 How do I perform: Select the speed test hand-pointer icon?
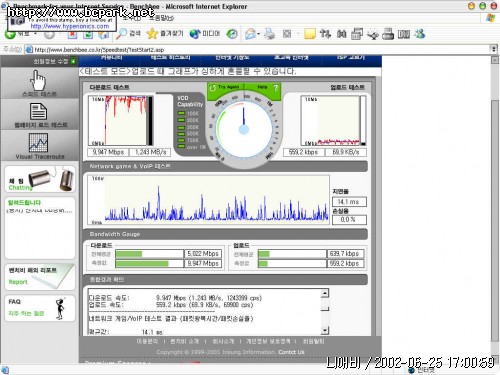[x=38, y=81]
